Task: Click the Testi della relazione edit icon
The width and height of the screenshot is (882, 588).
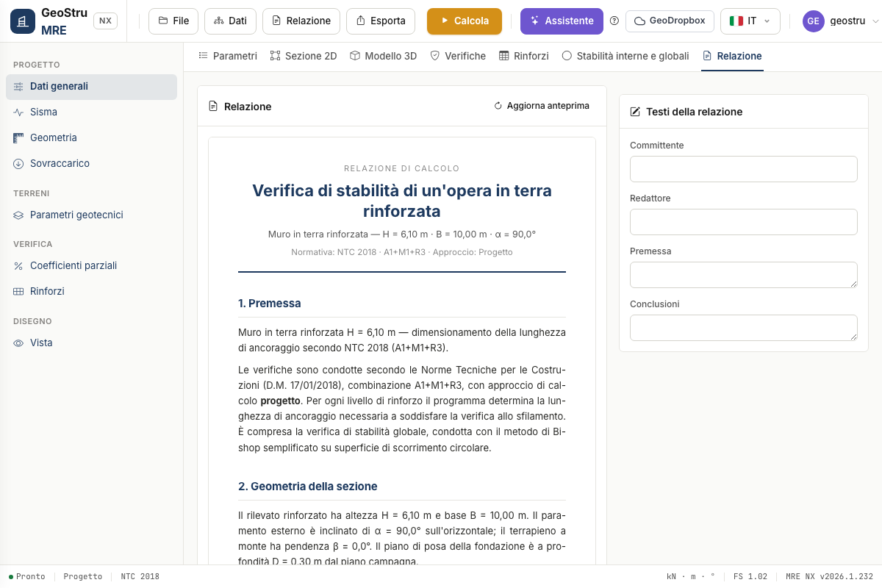Action: [636, 112]
